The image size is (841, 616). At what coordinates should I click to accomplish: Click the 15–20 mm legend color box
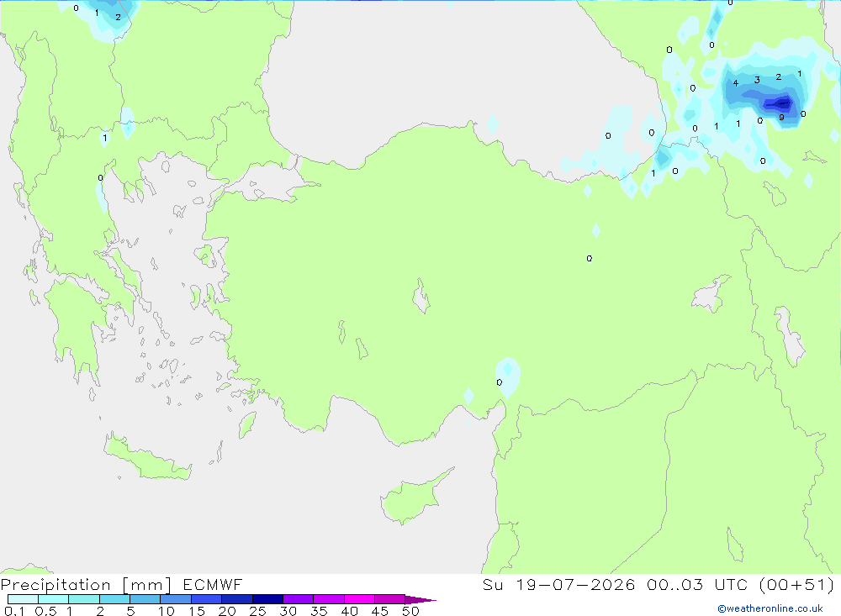(x=207, y=599)
